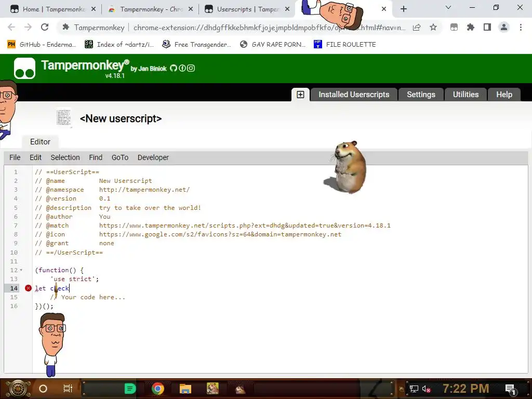Image resolution: width=532 pixels, height=399 pixels.
Task: Click the 7:22 PM taskbar clock
Action: (x=466, y=389)
